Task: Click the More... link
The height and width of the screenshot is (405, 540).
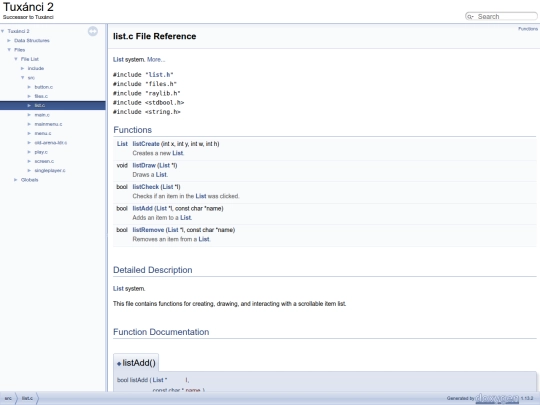Action: [156, 60]
